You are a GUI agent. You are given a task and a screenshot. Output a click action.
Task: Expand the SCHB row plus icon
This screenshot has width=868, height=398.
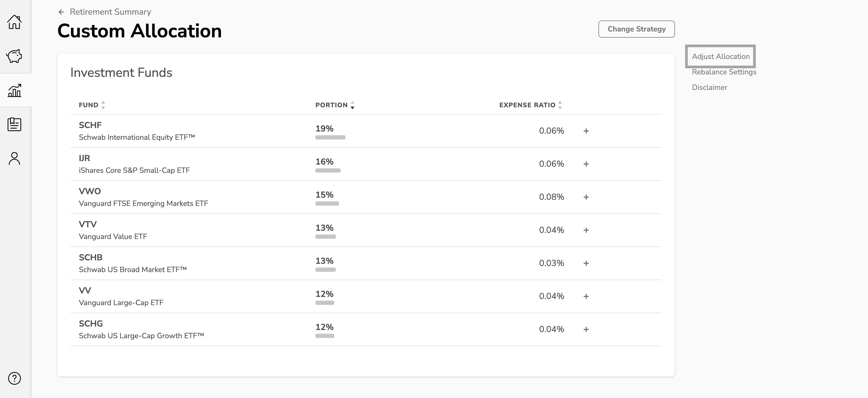(x=586, y=263)
